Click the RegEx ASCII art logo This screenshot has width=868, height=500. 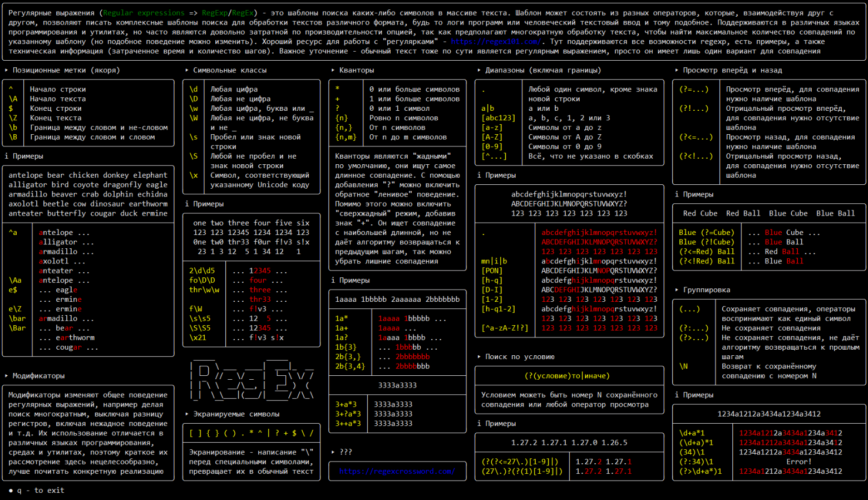tap(252, 380)
